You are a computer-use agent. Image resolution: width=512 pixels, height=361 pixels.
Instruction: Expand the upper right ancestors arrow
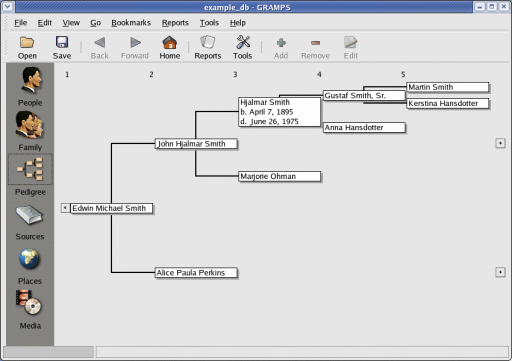click(500, 143)
